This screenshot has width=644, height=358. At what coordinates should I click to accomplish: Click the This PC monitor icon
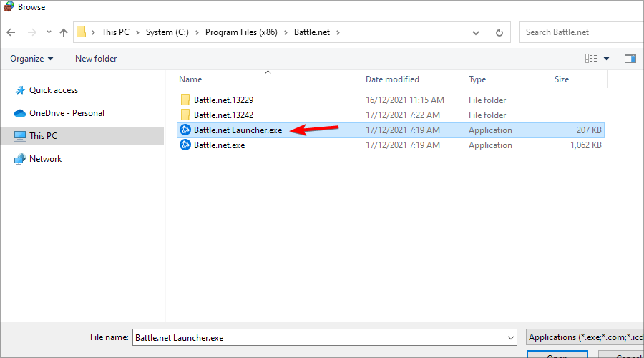click(20, 136)
